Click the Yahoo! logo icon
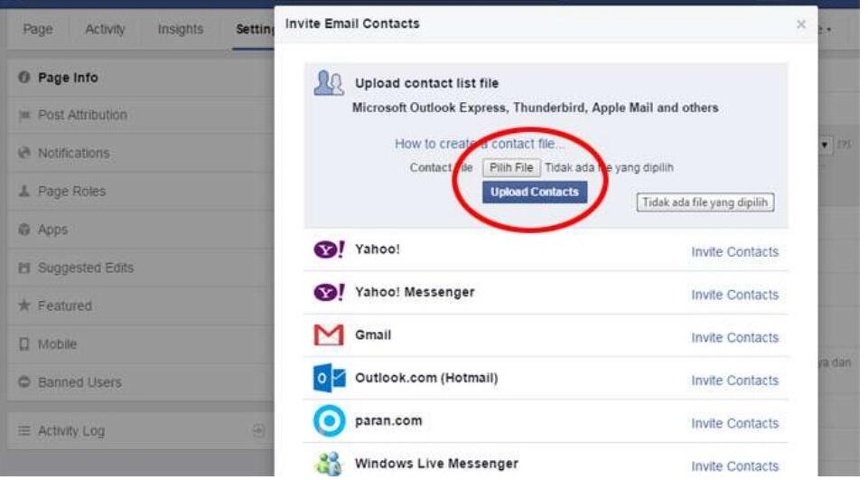The height and width of the screenshot is (480, 868). (x=329, y=250)
